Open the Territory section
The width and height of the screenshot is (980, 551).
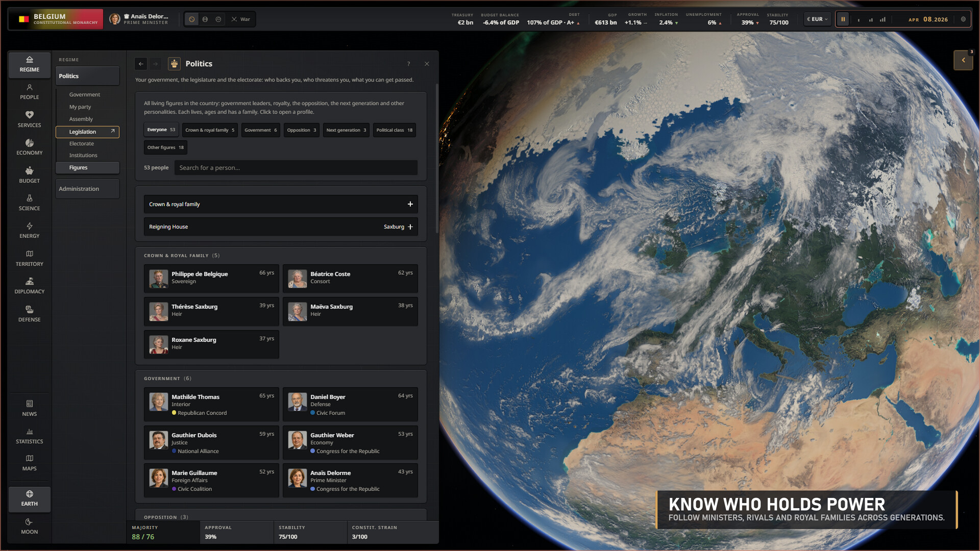pyautogui.click(x=29, y=258)
